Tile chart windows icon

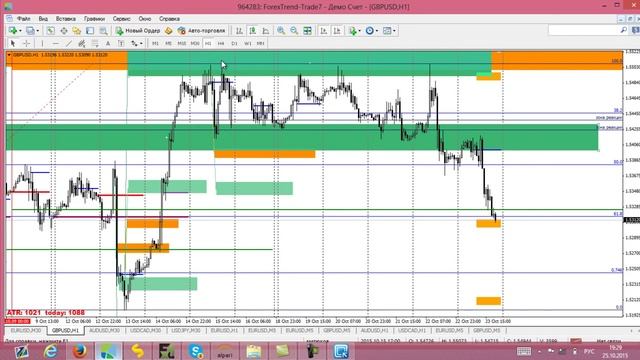[x=307, y=31]
